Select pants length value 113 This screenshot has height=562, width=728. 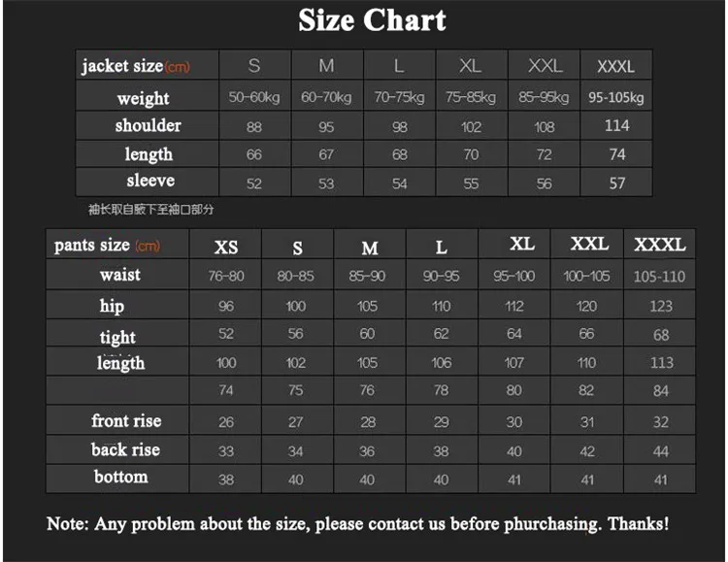point(661,362)
